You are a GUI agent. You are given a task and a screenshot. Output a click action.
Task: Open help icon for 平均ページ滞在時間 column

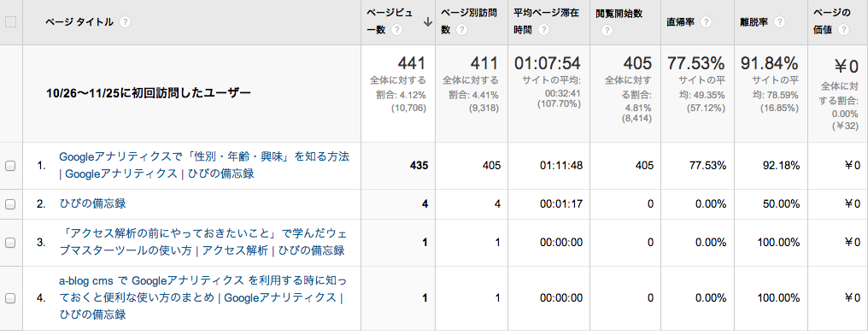pos(543,31)
